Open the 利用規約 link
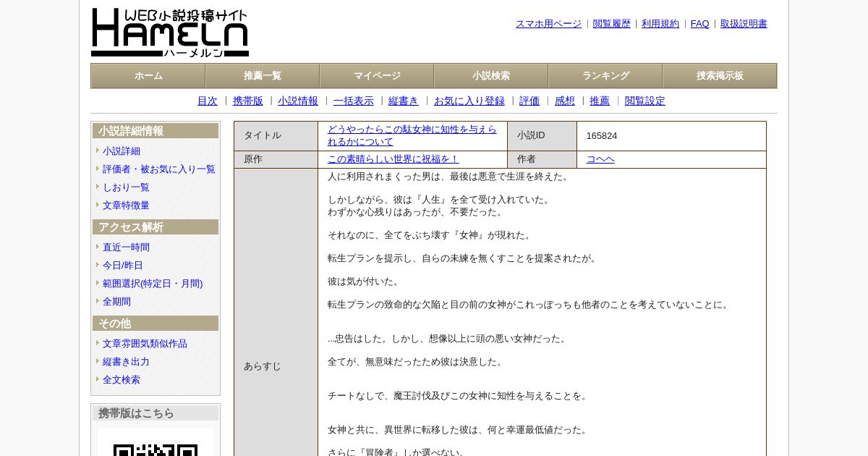Image resolution: width=868 pixels, height=456 pixels. click(660, 24)
